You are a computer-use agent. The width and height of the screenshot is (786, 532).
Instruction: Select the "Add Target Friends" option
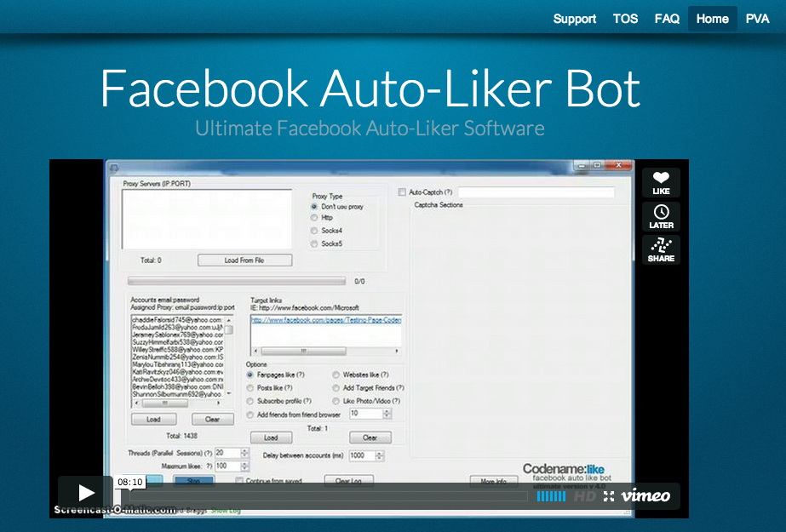pos(336,388)
